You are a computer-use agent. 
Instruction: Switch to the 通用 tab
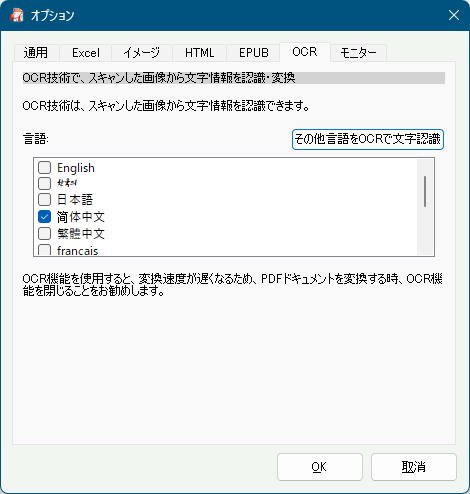click(x=36, y=53)
